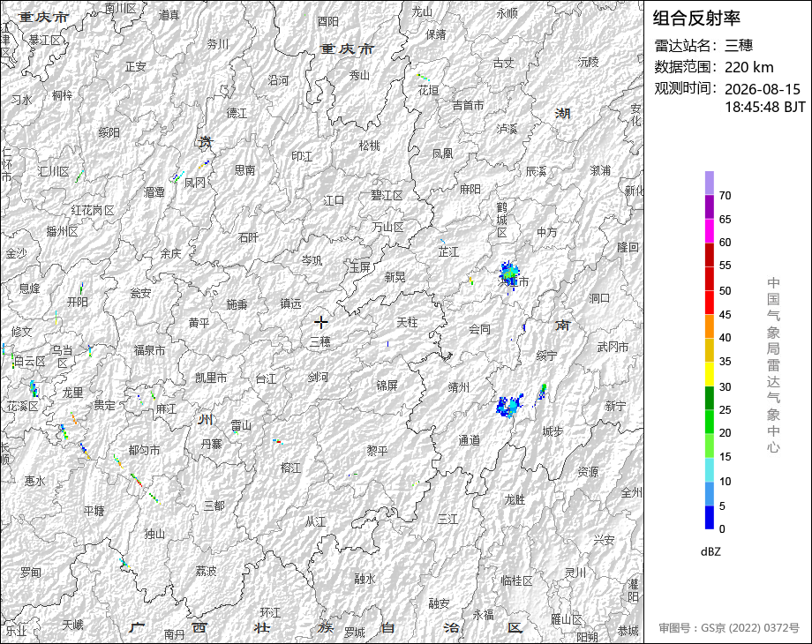Click the 都匀市 city label on map
The image size is (812, 644).
(x=144, y=451)
